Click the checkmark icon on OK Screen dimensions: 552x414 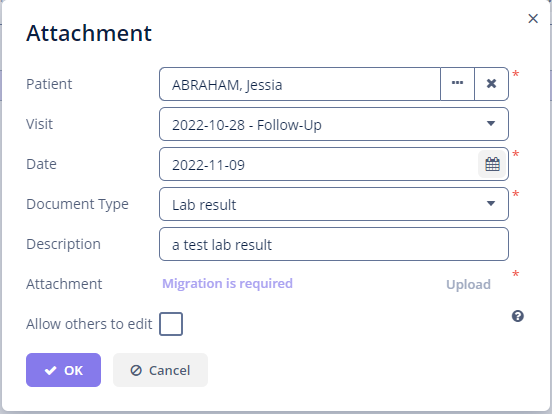coord(50,370)
